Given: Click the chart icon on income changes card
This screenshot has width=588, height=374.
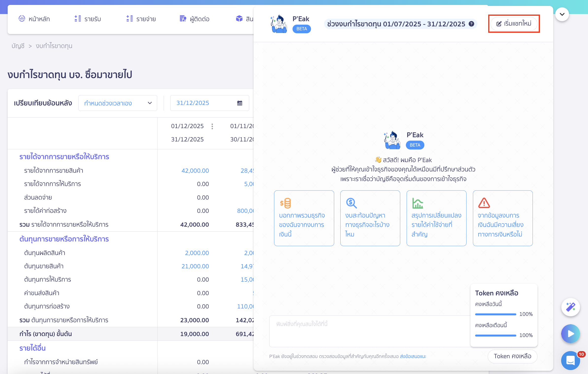Looking at the screenshot, I should pos(417,203).
